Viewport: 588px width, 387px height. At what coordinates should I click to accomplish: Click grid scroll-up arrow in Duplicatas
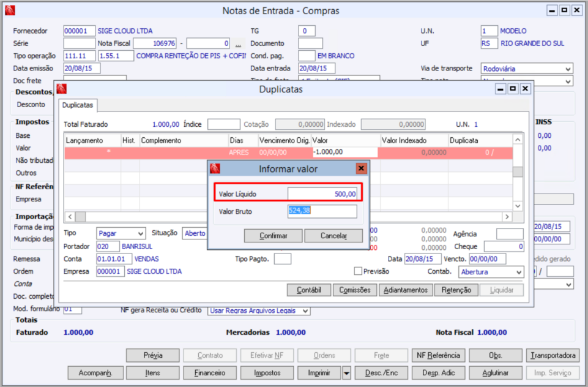pos(518,140)
